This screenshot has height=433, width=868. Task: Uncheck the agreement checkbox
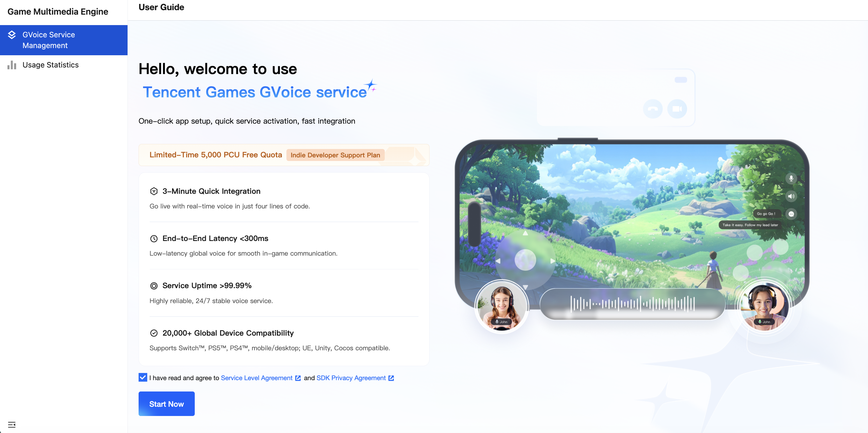(x=142, y=377)
